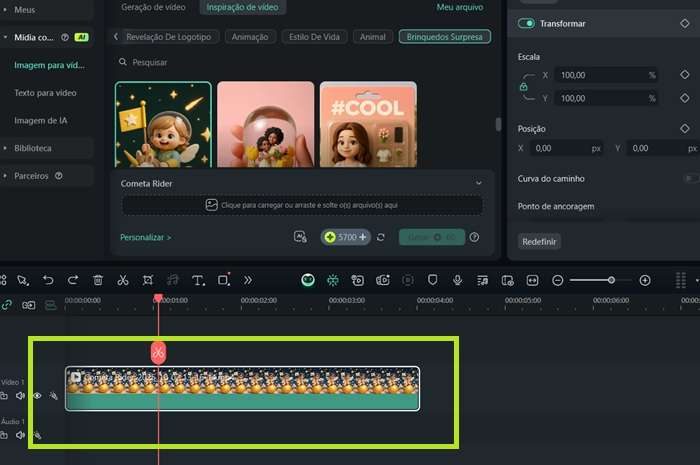The width and height of the screenshot is (700, 465).
Task: Click the zoom in plus icon
Action: click(645, 280)
